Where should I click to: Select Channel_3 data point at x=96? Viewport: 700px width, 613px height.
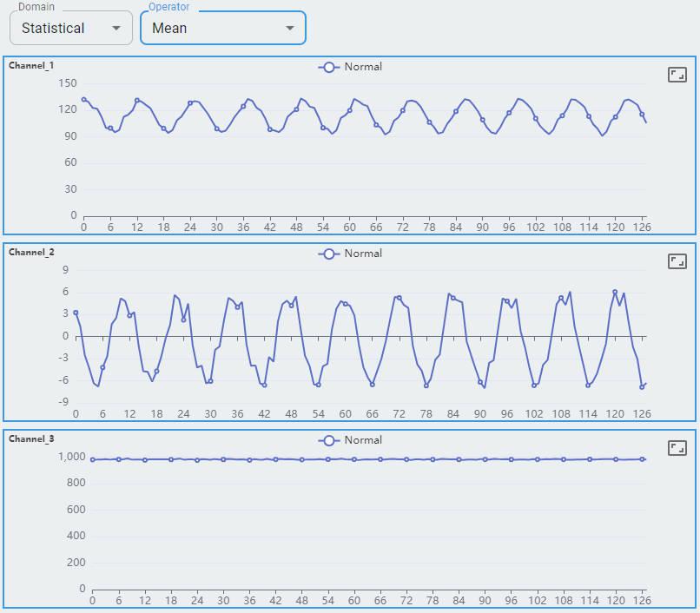[511, 459]
